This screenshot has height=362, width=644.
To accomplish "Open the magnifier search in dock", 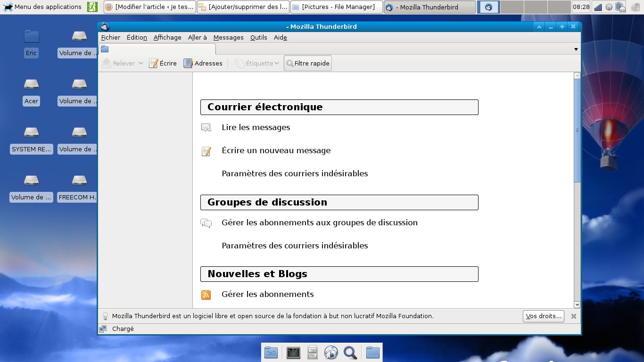I will (x=350, y=352).
